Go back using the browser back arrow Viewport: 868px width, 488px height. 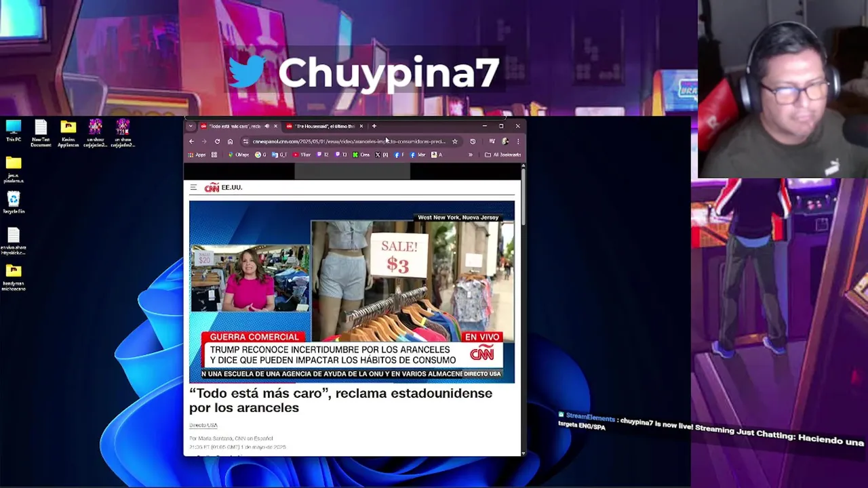[x=191, y=142]
